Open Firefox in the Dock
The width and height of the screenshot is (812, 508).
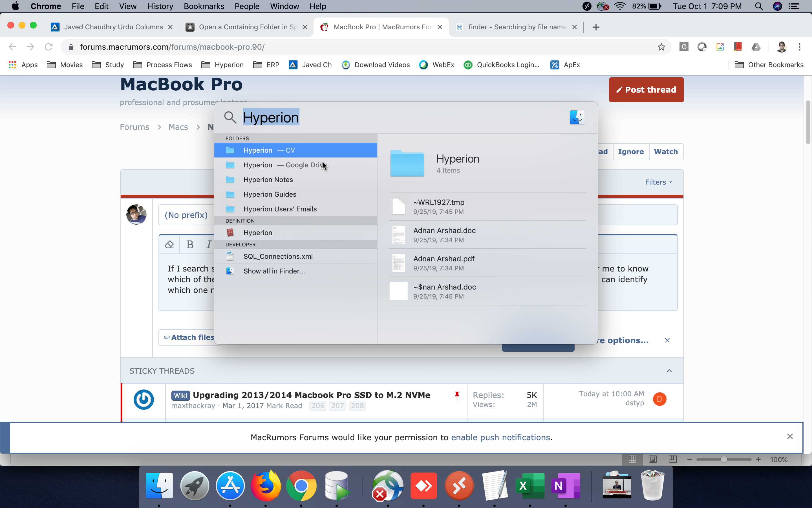(x=266, y=485)
